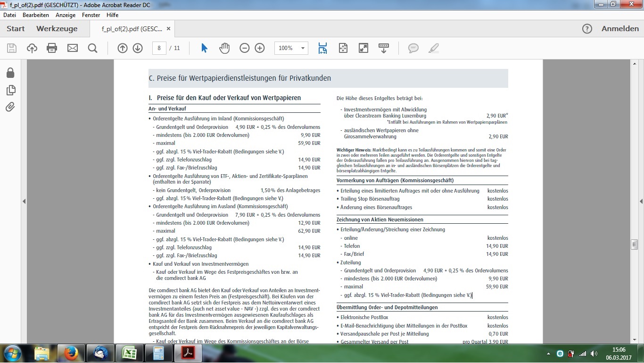The width and height of the screenshot is (644, 363).
Task: Expand the left navigation pane
Action: pyautogui.click(x=24, y=202)
